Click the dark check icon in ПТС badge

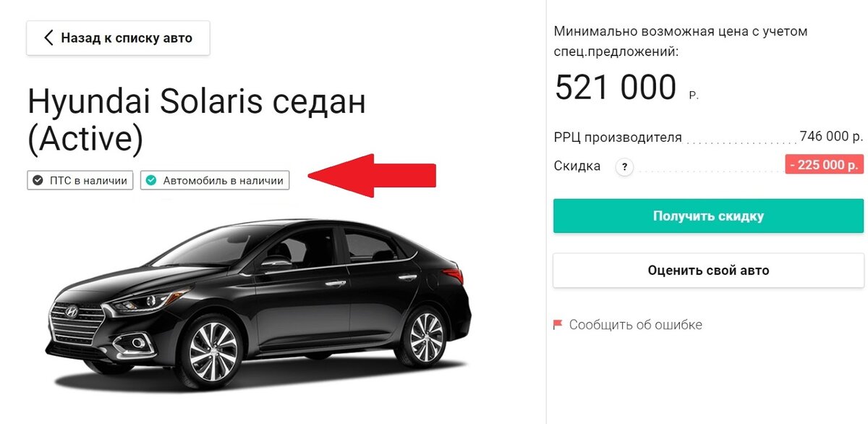(38, 181)
